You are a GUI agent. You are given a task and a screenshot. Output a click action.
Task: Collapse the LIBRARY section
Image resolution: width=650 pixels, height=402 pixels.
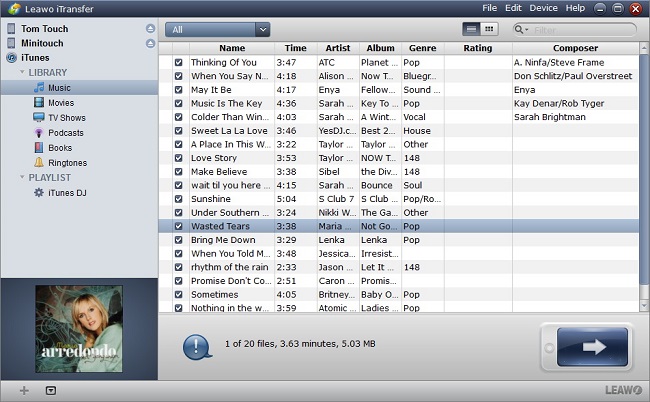pyautogui.click(x=22, y=72)
